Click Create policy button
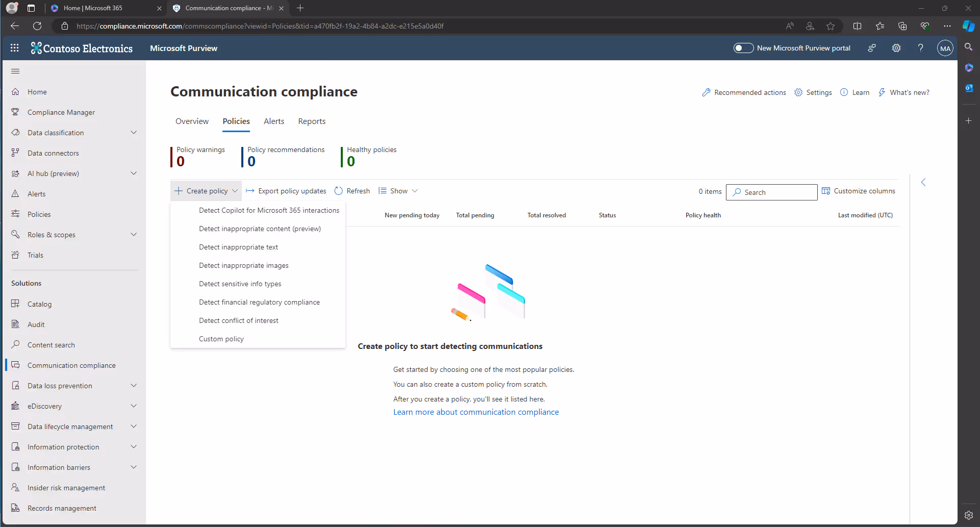The width and height of the screenshot is (980, 527). point(206,191)
